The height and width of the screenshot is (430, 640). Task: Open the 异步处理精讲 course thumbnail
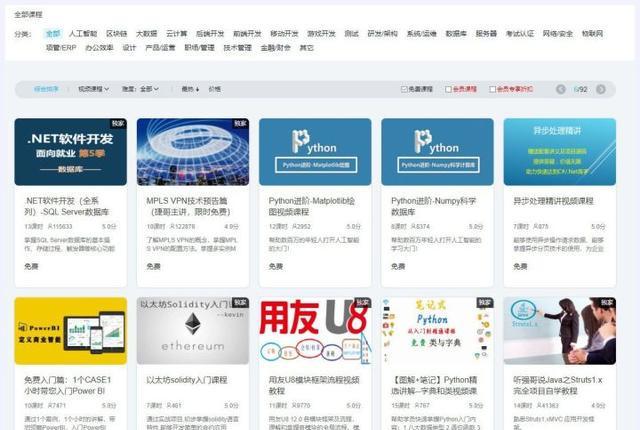tap(560, 152)
